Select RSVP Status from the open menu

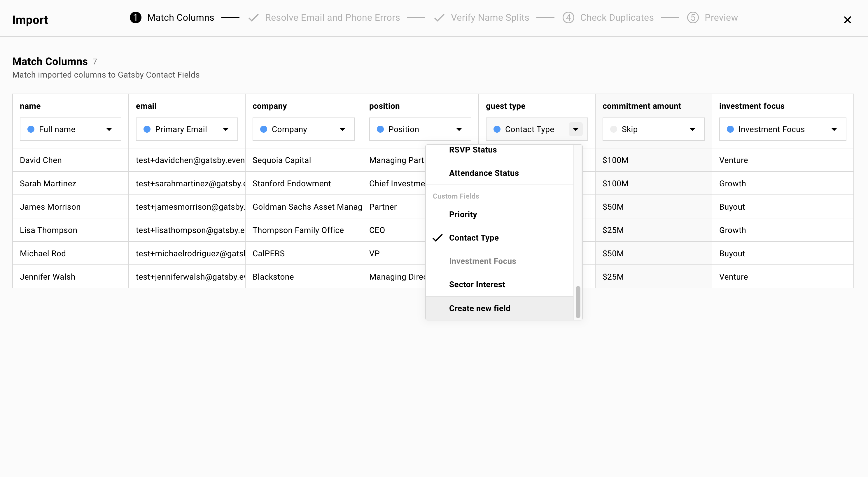click(x=473, y=150)
